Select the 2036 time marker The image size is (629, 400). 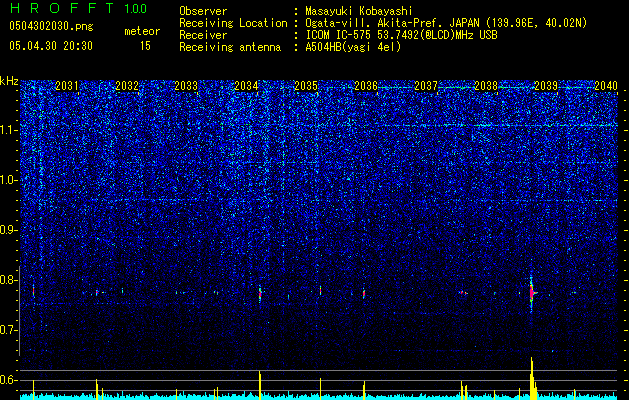coord(366,86)
